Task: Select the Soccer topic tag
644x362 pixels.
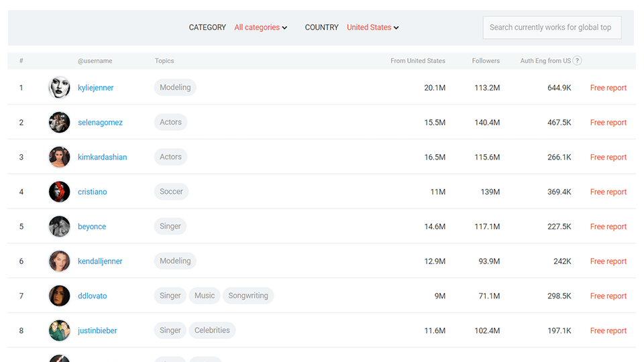Action: (x=171, y=191)
